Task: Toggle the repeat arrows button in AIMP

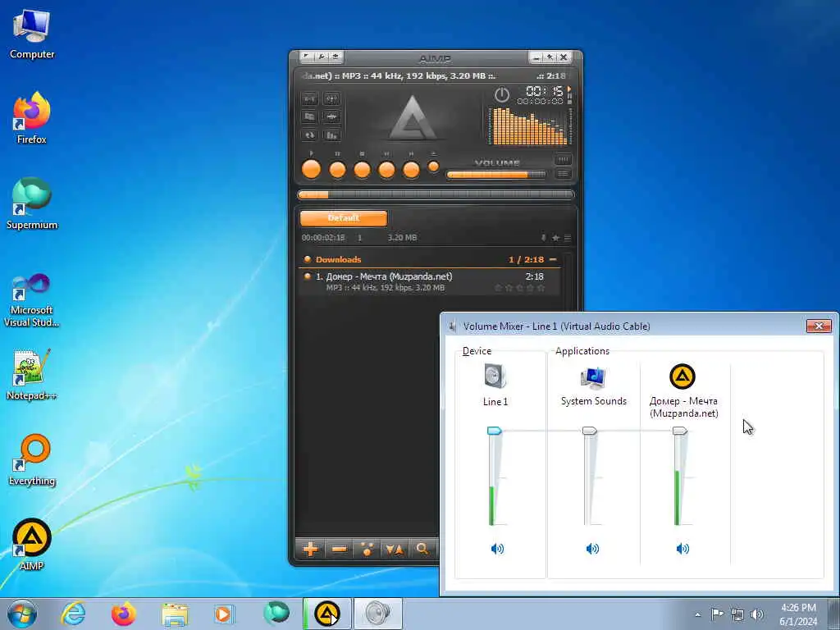Action: point(309,135)
